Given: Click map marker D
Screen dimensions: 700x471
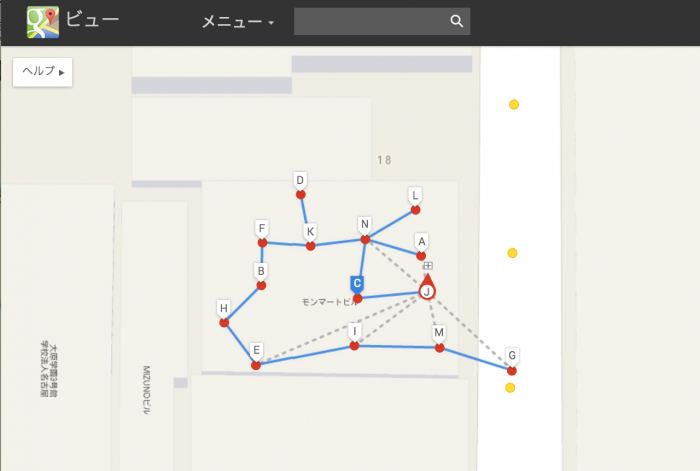Looking at the screenshot, I should [300, 185].
